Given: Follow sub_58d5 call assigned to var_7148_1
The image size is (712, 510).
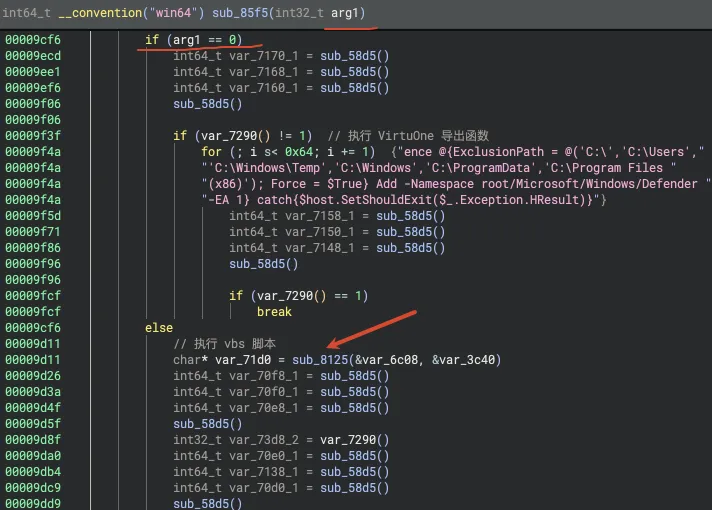Looking at the screenshot, I should [410, 248].
